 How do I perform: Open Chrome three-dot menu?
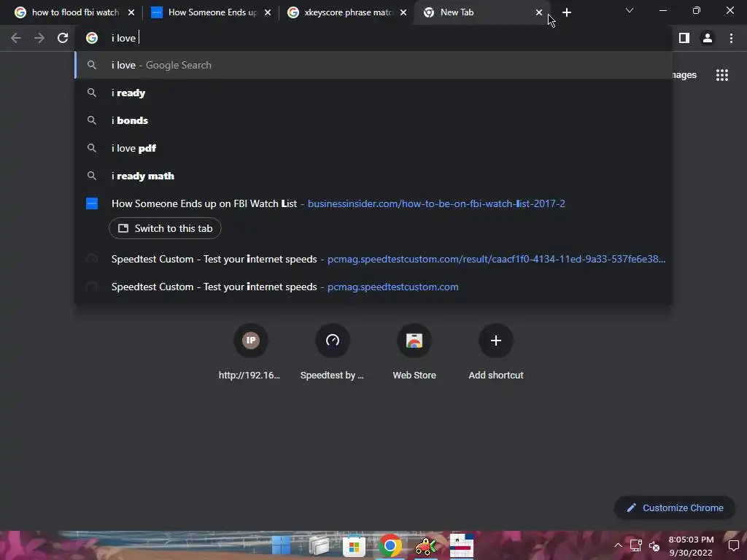[x=731, y=38]
